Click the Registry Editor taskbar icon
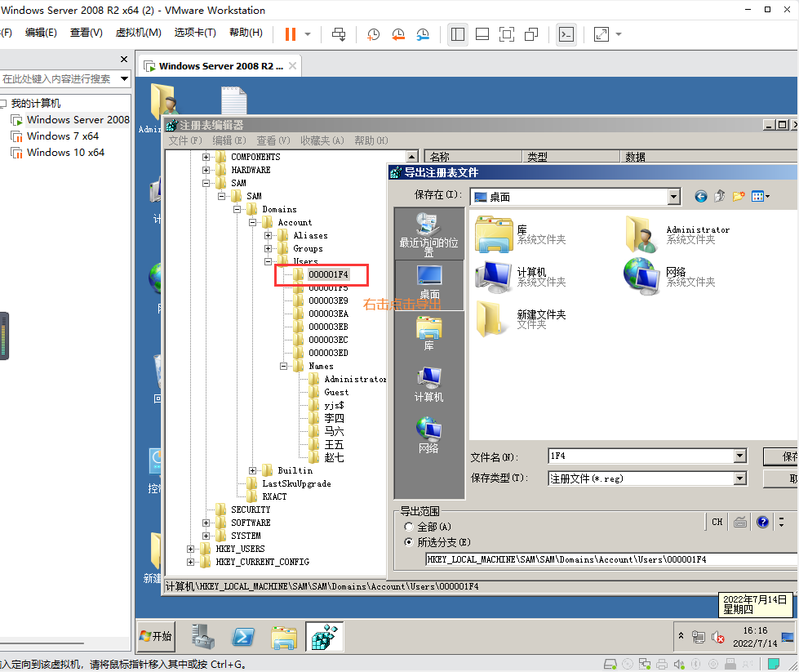 (x=325, y=636)
